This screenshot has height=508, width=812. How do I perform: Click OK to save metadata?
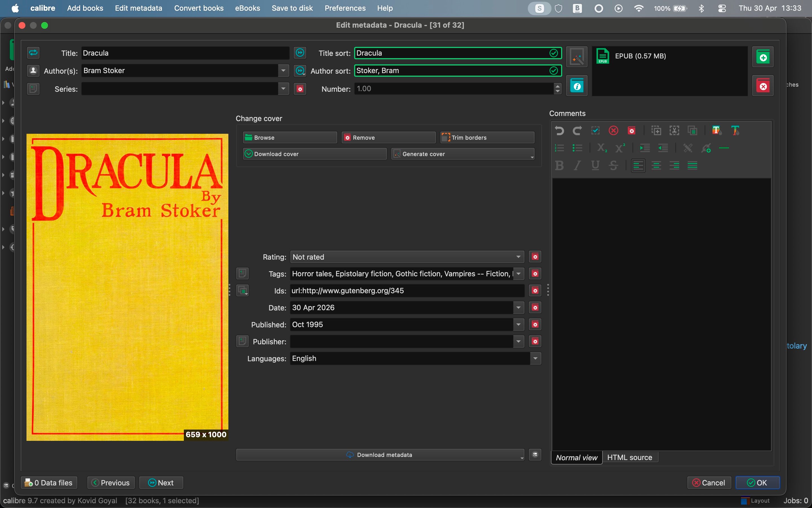click(757, 483)
